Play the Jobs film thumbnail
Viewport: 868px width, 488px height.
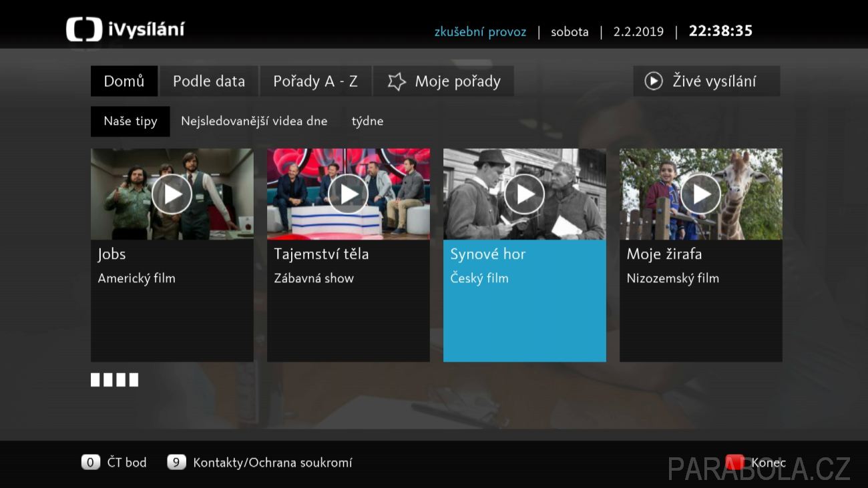(x=172, y=194)
